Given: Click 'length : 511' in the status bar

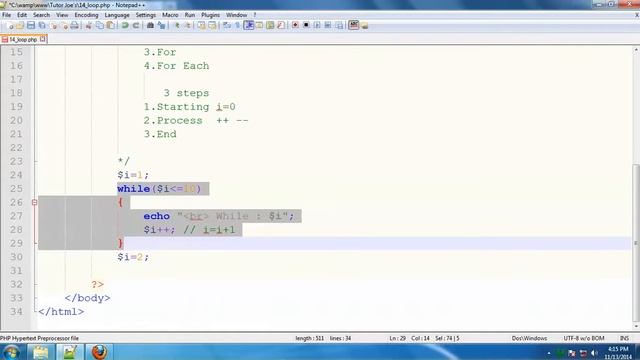Looking at the screenshot, I should [x=309, y=338].
